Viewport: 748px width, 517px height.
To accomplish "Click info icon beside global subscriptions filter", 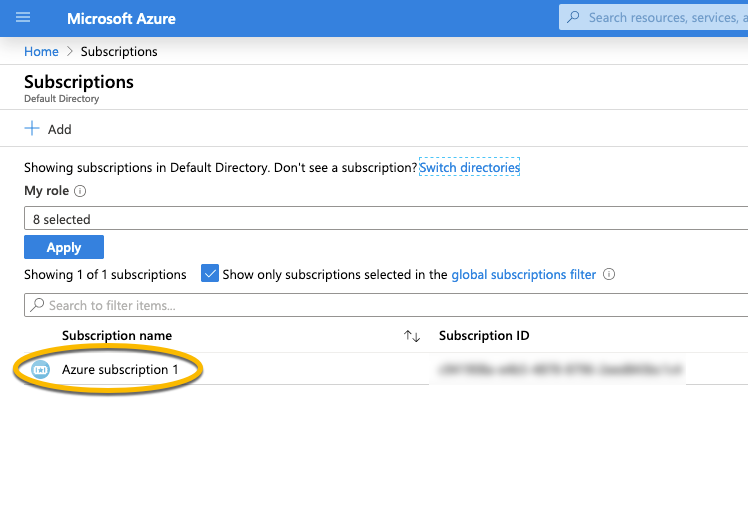I will click(609, 274).
